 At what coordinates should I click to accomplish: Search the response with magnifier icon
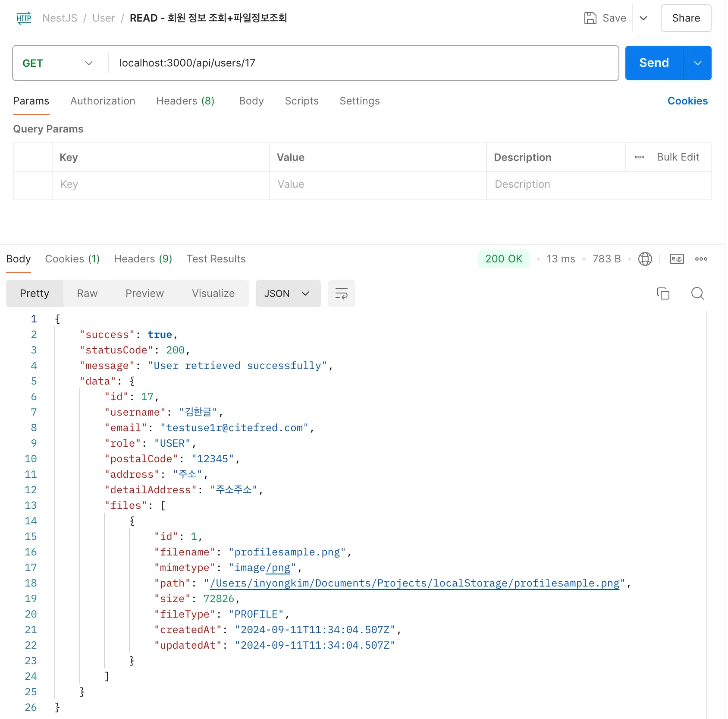697,293
